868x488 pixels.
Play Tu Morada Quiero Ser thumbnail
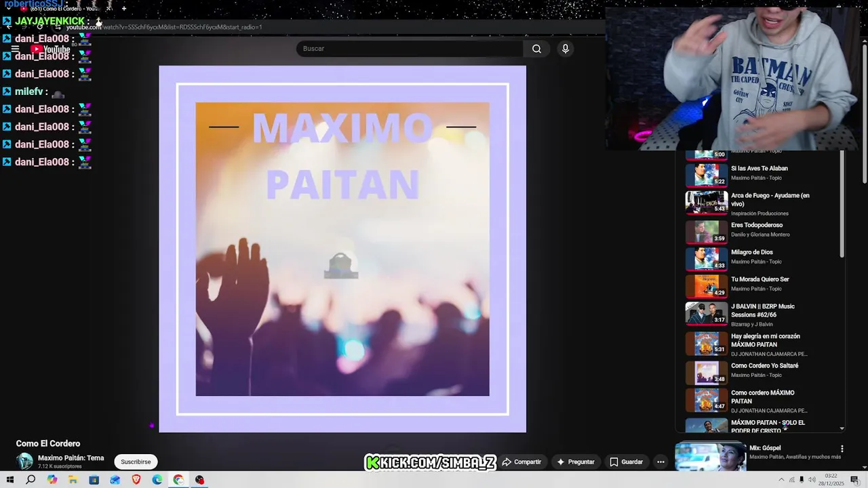tap(706, 285)
